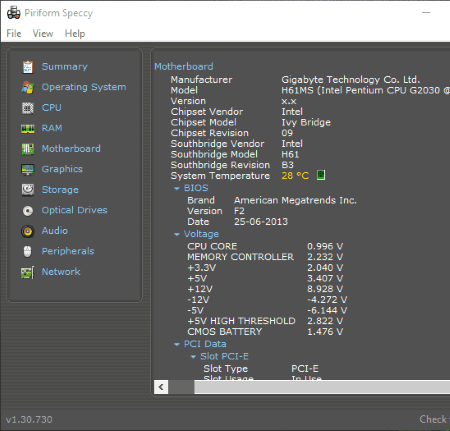The width and height of the screenshot is (450, 431).
Task: Click the Network card icon
Action: (28, 272)
